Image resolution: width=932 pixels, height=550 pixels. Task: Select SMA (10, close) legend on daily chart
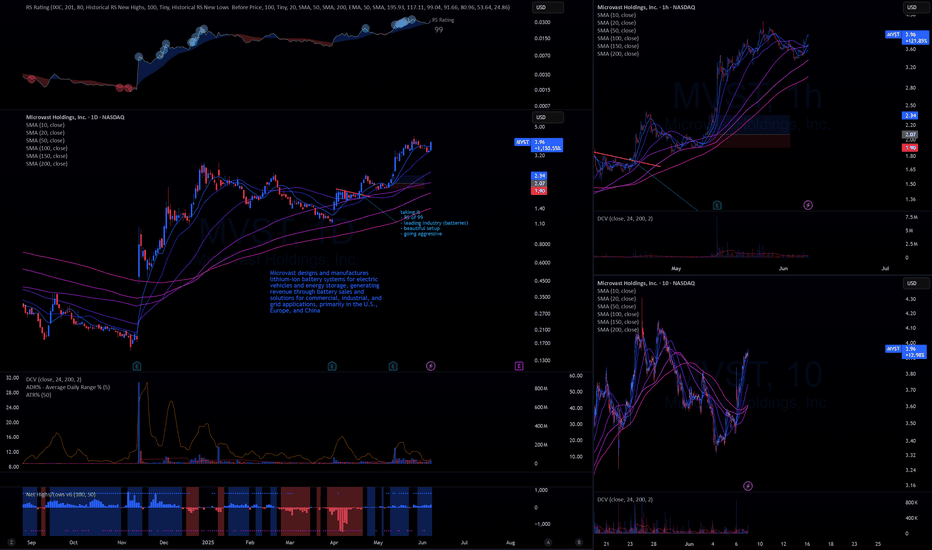[x=45, y=125]
